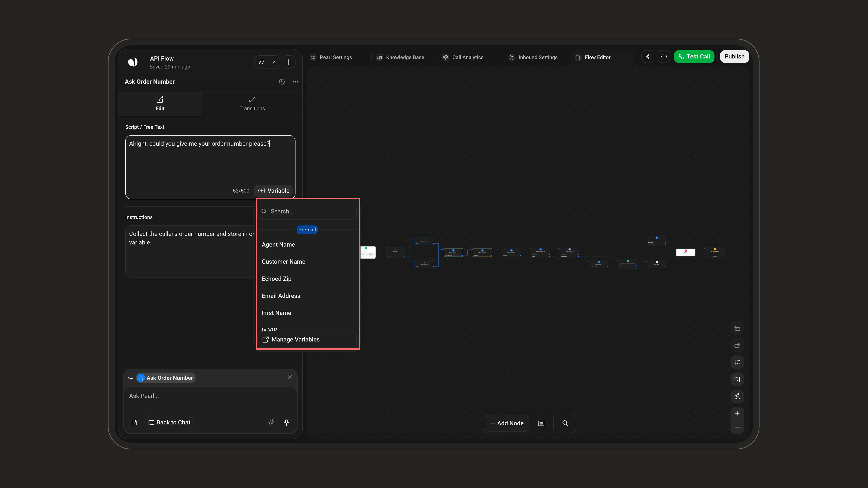Click the microphone icon in chat
Screen dimensions: 868x488
(x=286, y=423)
